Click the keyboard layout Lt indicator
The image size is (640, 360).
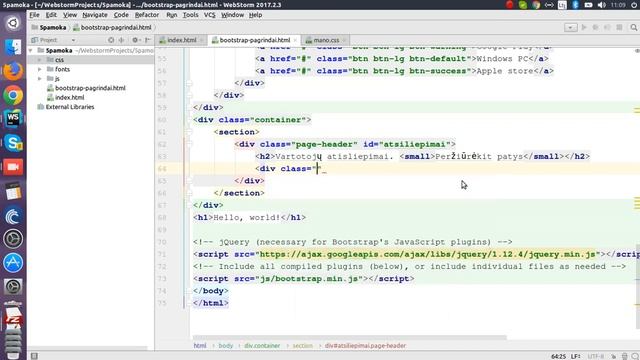coord(562,5)
